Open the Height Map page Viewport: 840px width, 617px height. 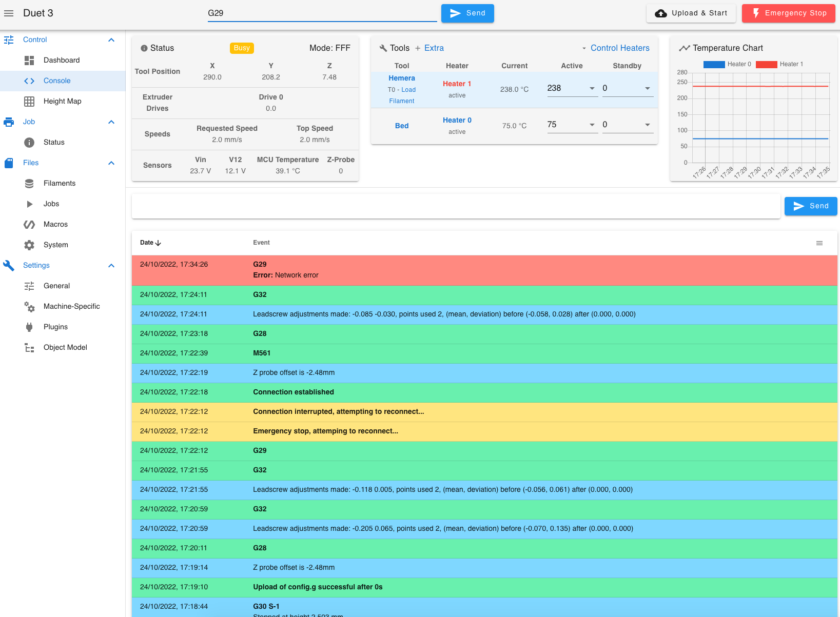(x=63, y=101)
